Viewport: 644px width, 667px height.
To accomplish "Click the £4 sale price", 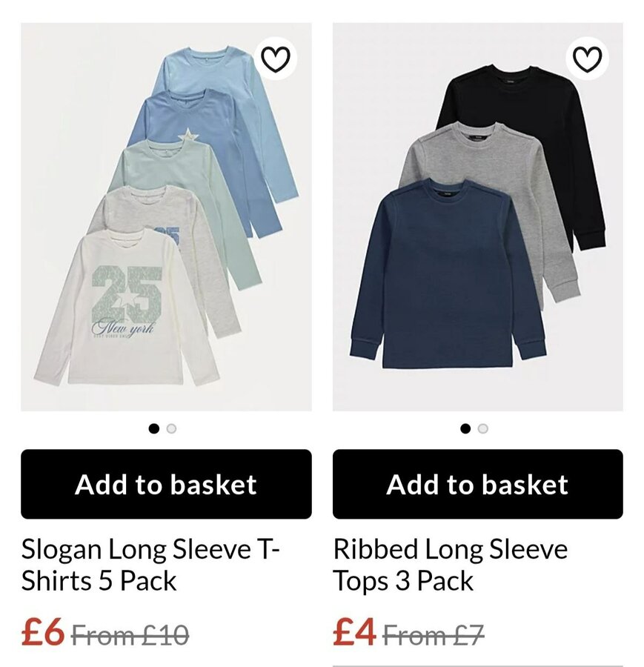I will 355,634.
